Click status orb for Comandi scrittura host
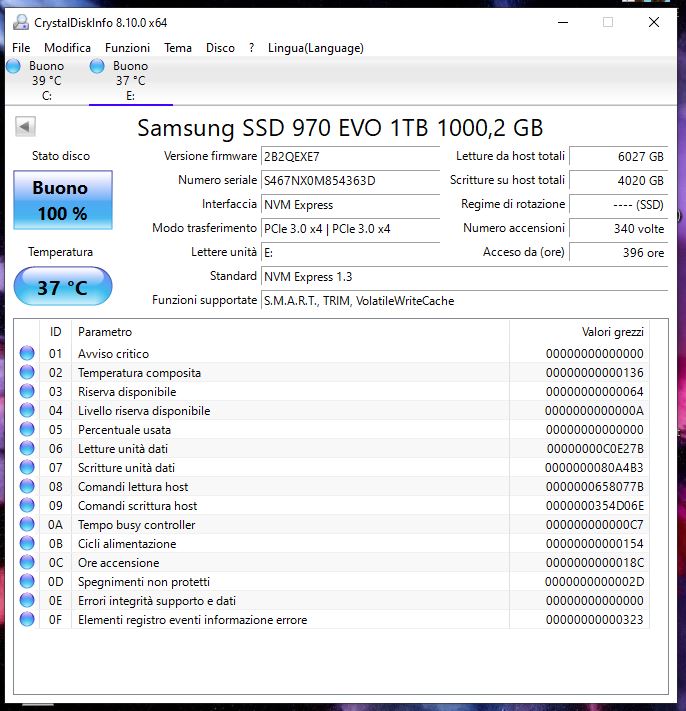This screenshot has height=711, width=686. coord(27,506)
